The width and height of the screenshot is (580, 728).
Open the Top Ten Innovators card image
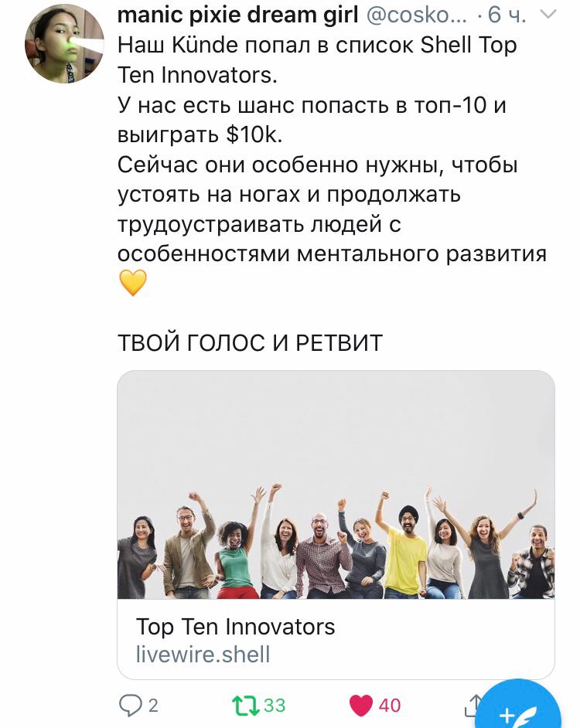pos(336,485)
